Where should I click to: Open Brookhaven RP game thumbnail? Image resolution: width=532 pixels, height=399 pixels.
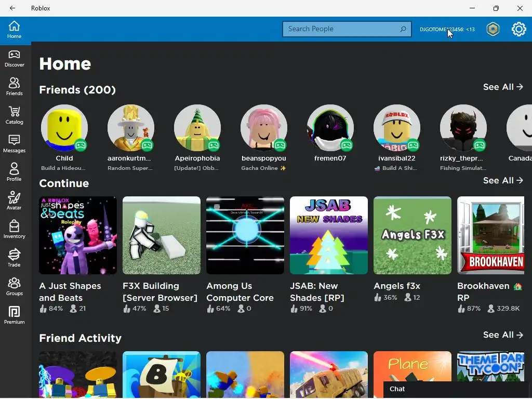point(490,235)
